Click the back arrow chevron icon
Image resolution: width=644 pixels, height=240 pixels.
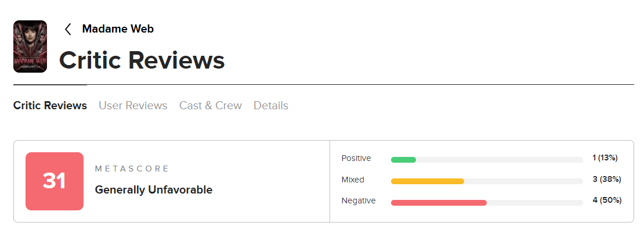coord(68,29)
